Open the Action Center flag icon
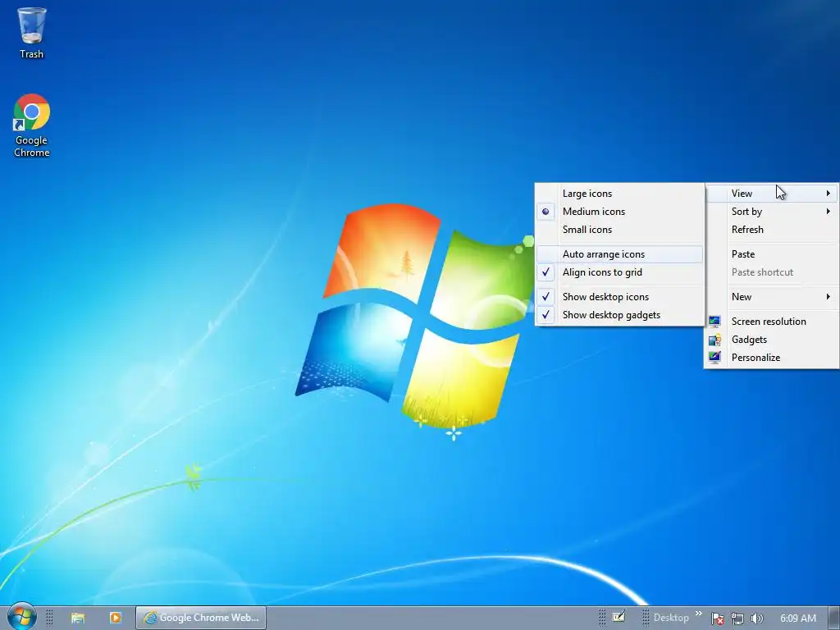The height and width of the screenshot is (630, 840). pyautogui.click(x=717, y=619)
